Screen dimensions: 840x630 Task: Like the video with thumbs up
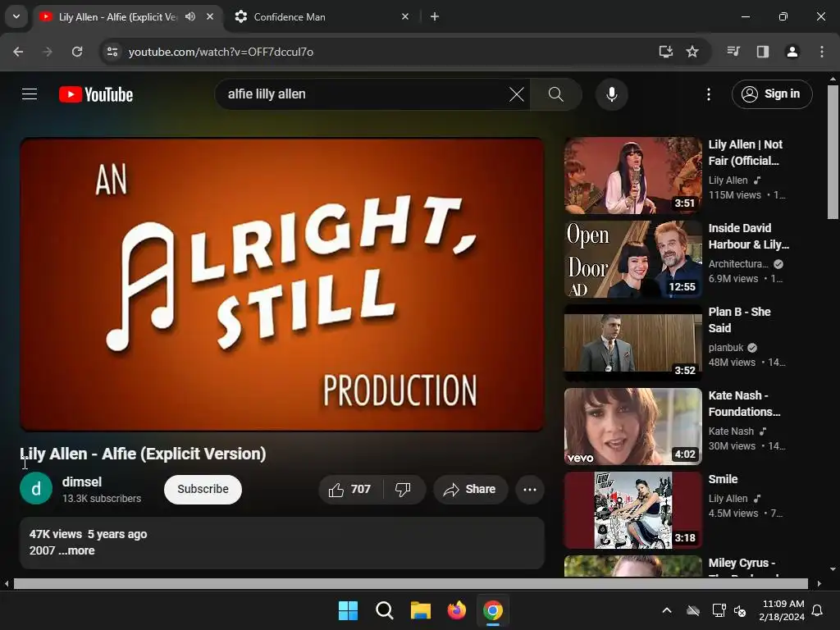pyautogui.click(x=350, y=489)
